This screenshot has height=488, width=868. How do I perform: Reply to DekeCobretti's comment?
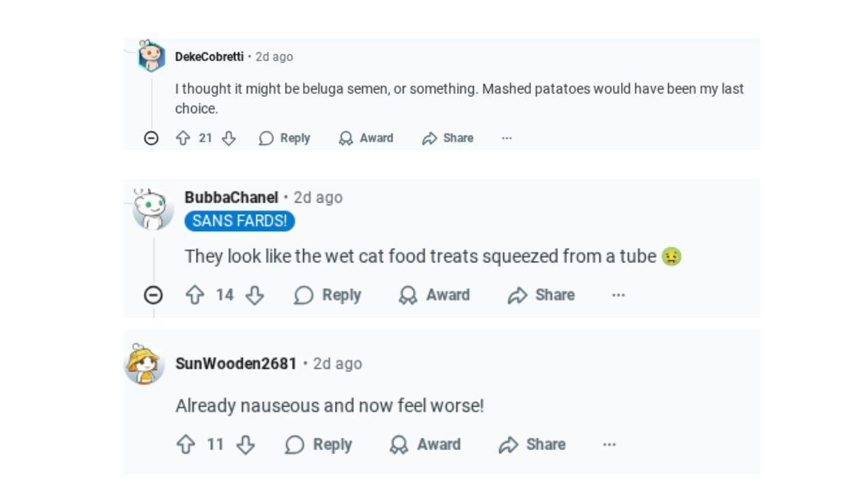[285, 138]
